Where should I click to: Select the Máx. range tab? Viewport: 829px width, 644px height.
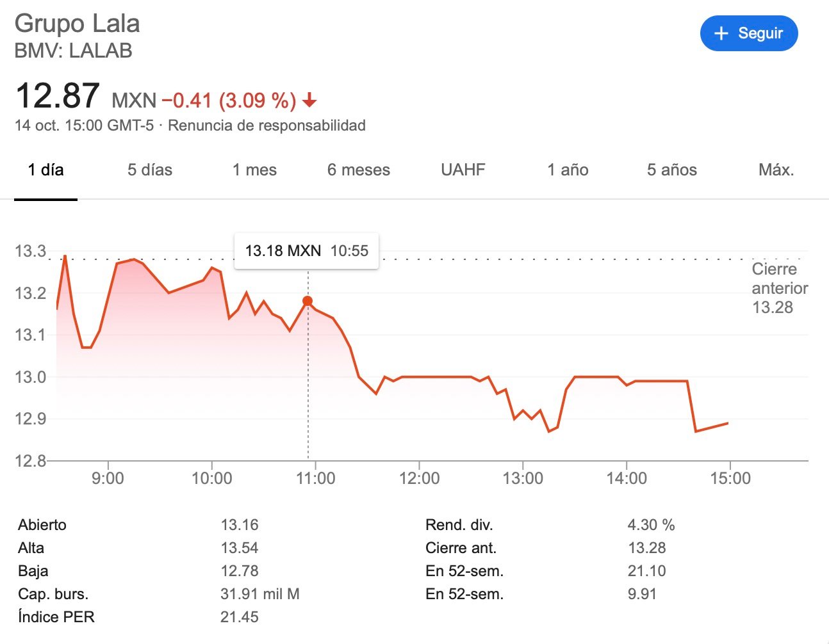click(776, 170)
